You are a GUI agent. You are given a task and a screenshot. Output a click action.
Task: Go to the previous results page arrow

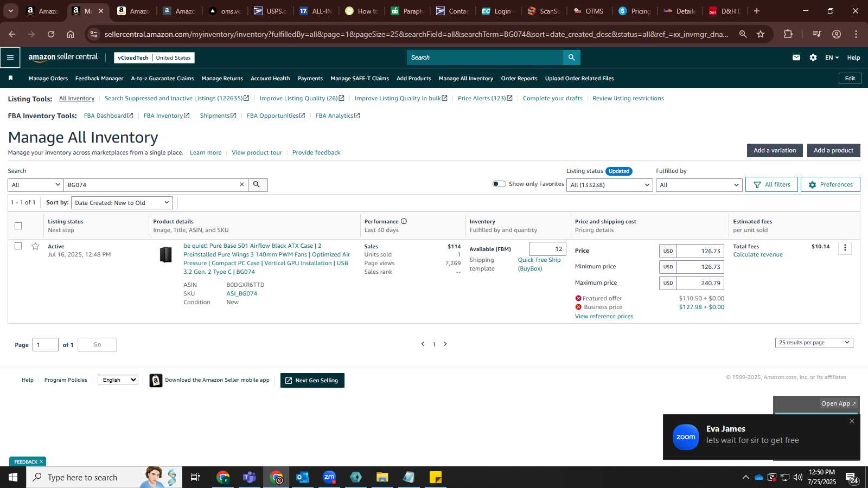click(423, 344)
